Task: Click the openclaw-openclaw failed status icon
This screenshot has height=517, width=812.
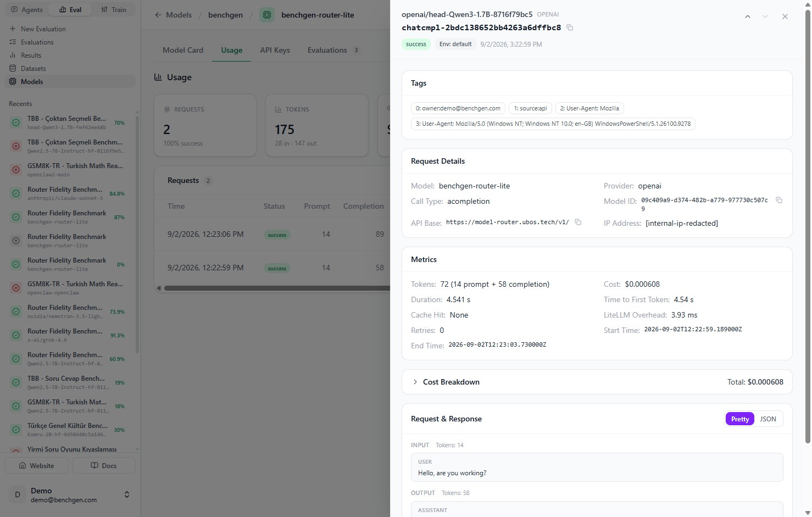Action: tap(16, 288)
